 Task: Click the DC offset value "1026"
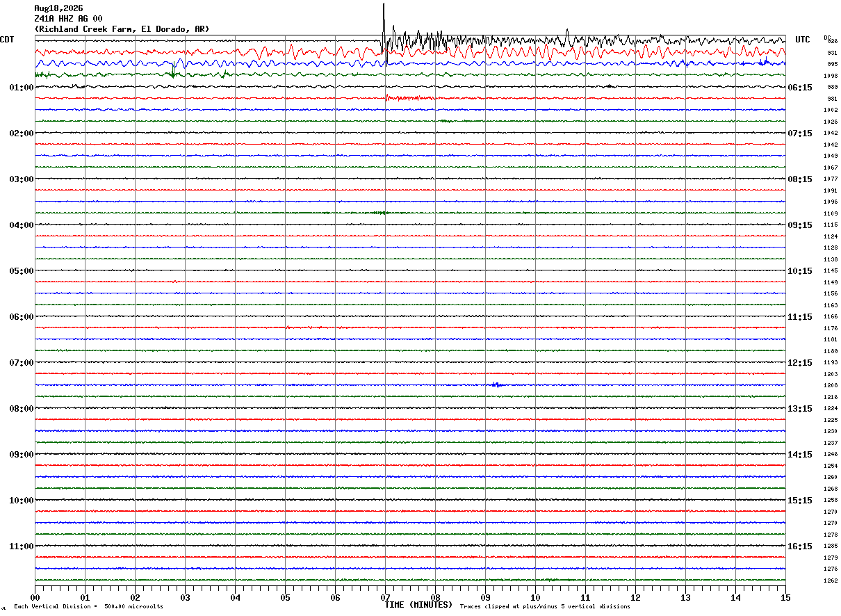point(831,122)
